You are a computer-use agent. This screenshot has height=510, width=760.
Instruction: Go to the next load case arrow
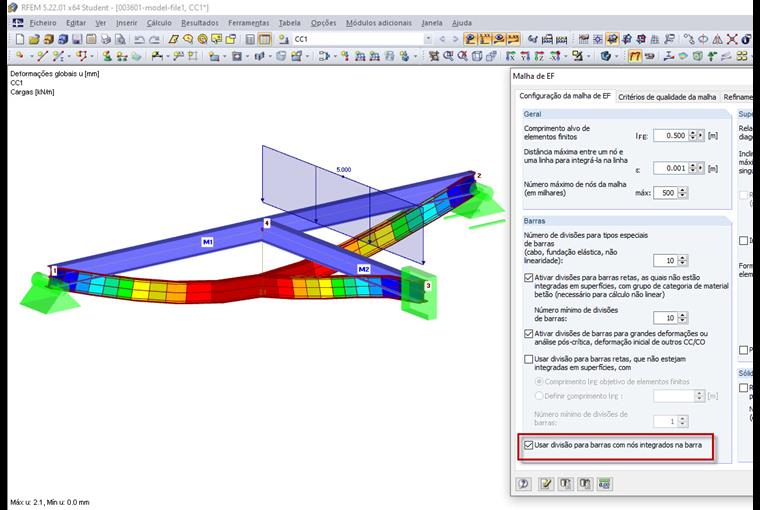pyautogui.click(x=455, y=39)
